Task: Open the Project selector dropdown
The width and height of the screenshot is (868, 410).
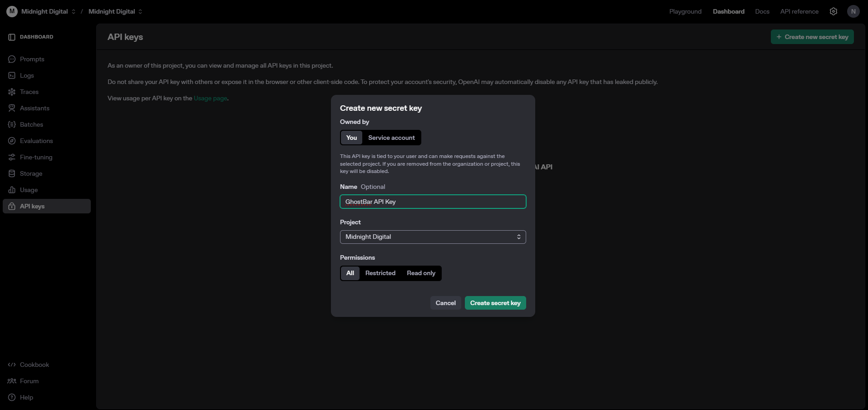Action: tap(432, 237)
